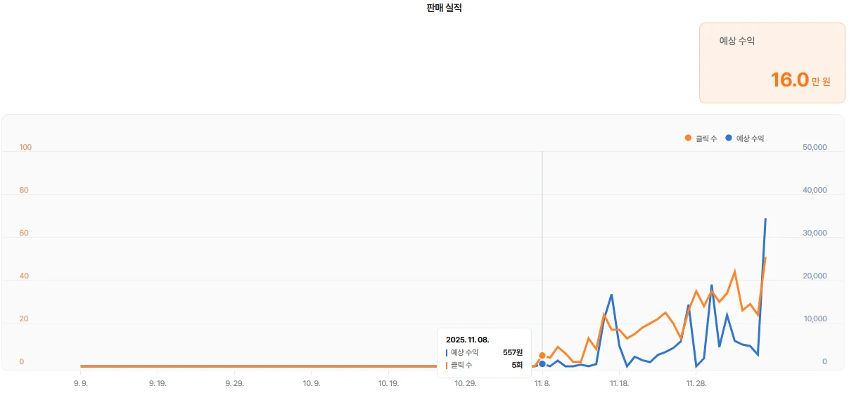Toggle the 클릭 수 series legend label

(706, 139)
